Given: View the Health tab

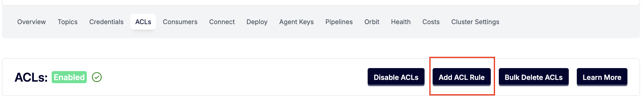Looking at the screenshot, I should click(x=401, y=22).
